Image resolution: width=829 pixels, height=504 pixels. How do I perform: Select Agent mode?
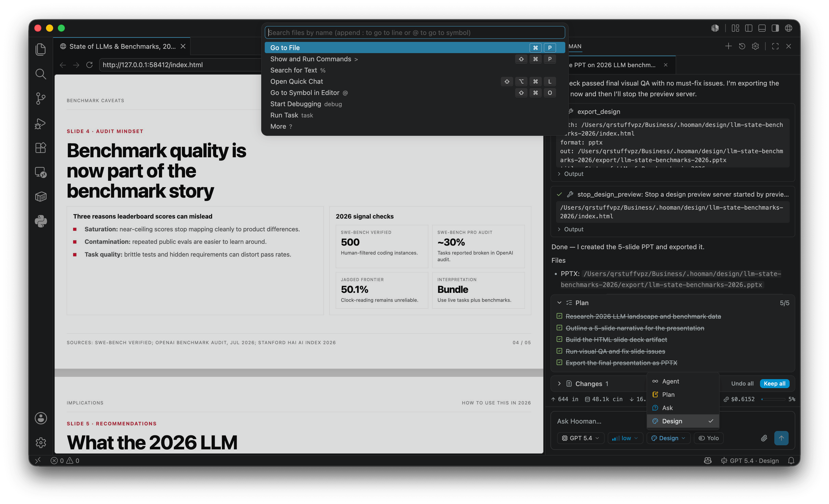coord(683,381)
